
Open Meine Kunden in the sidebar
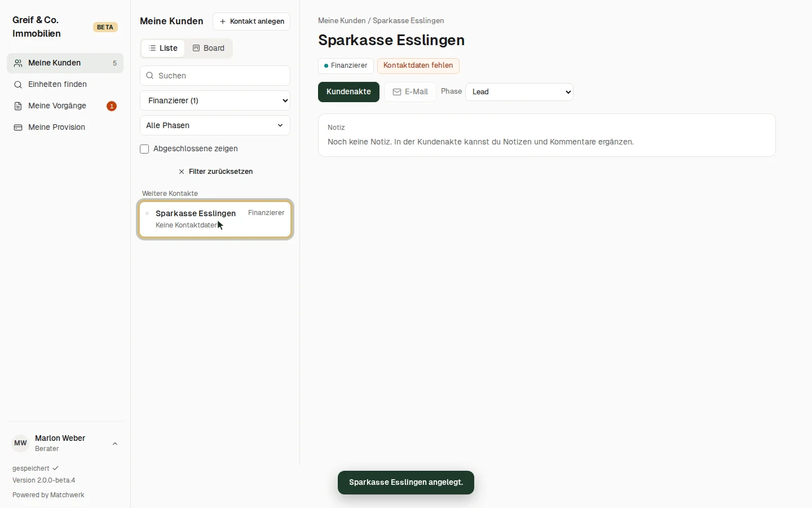tap(65, 63)
